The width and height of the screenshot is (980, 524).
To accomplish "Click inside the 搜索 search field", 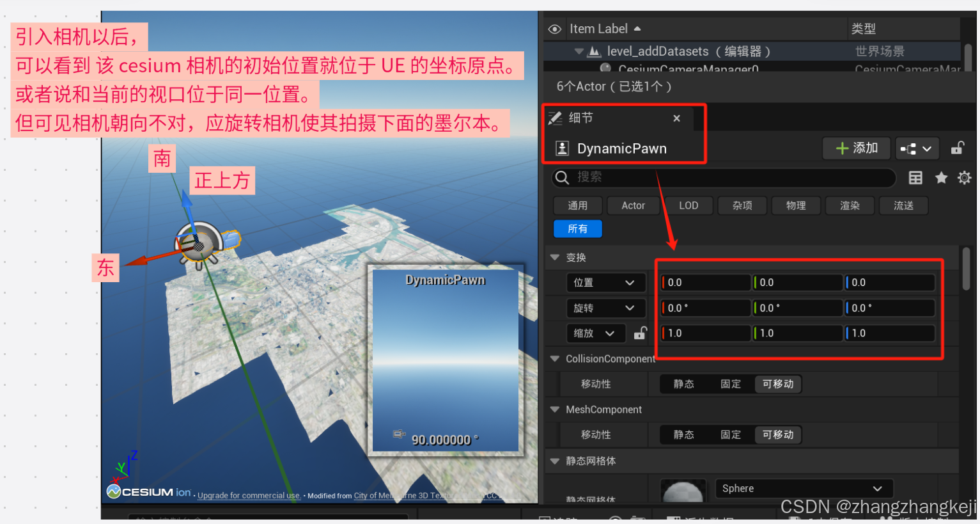I will [x=722, y=177].
